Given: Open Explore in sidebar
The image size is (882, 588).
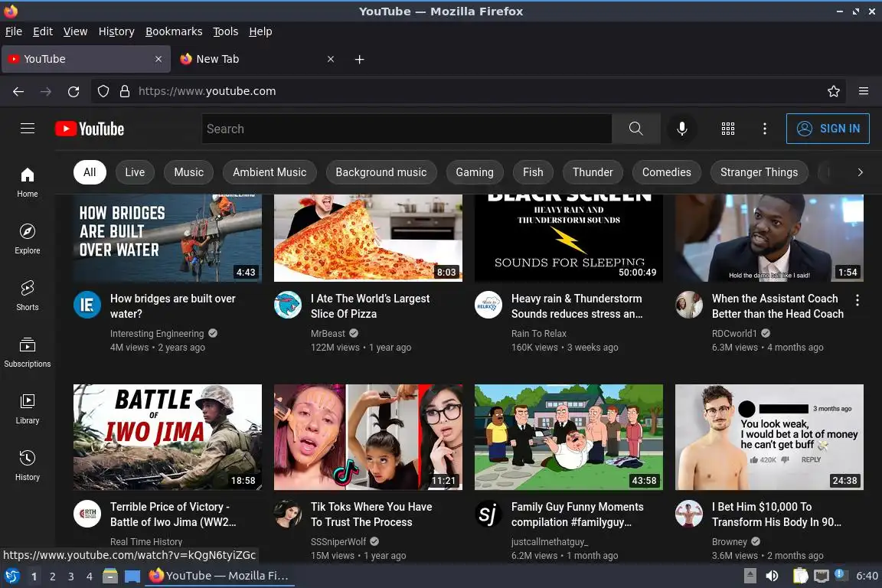Looking at the screenshot, I should click(x=28, y=239).
